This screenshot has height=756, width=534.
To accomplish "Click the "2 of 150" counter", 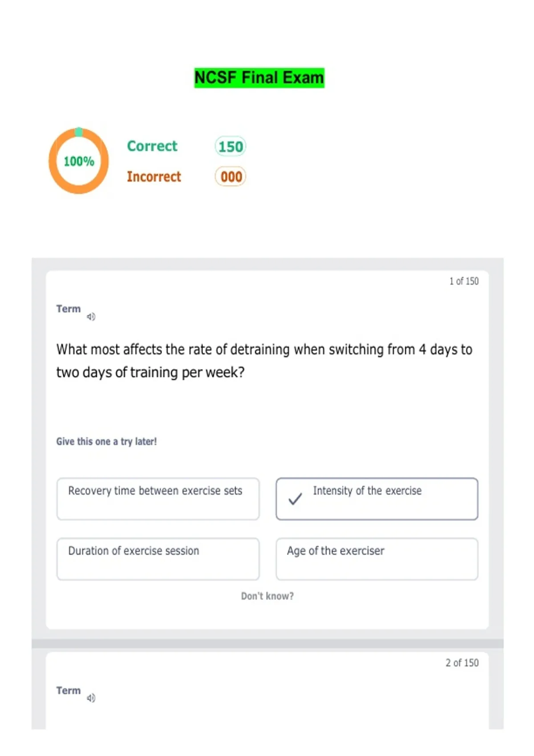I will pyautogui.click(x=462, y=663).
